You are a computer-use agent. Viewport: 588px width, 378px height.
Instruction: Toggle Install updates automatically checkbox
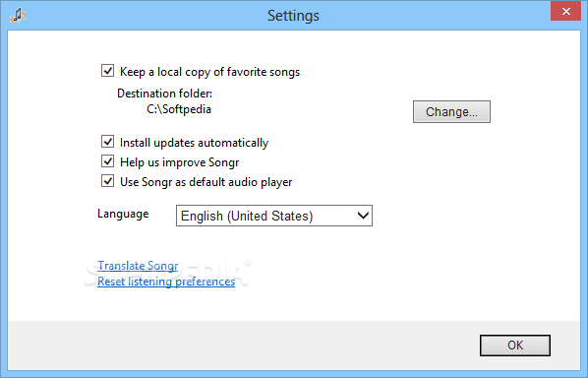[x=107, y=142]
